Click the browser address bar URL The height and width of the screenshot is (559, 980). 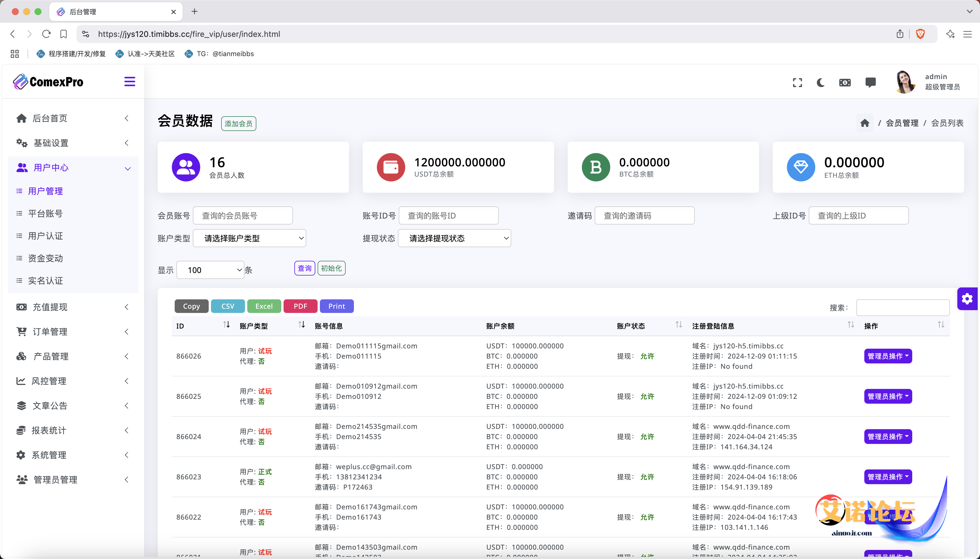pyautogui.click(x=189, y=34)
